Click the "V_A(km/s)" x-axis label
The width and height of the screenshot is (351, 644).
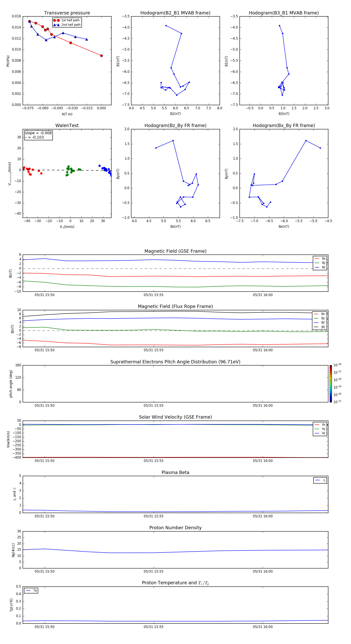(x=67, y=227)
